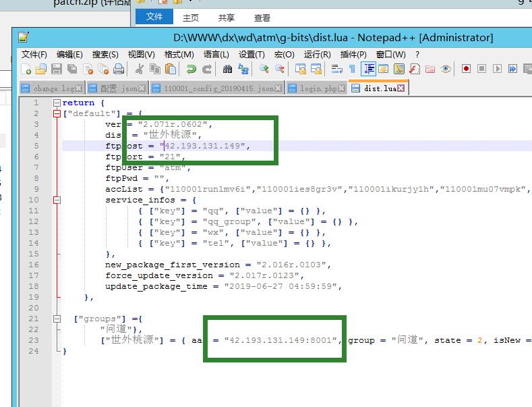Viewport: 532px width, 407px height.
Task: Toggle the monitoring eye icon
Action: click(x=446, y=69)
